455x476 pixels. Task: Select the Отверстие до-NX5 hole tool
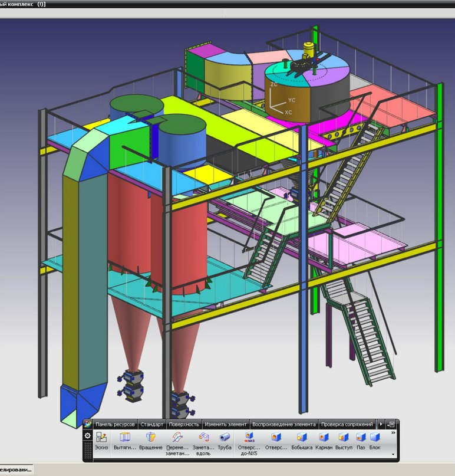pos(249,444)
